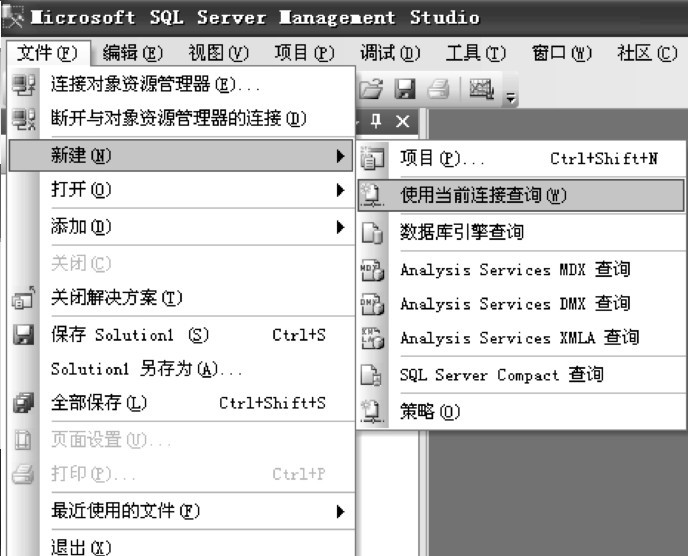This screenshot has width=688, height=556.
Task: Choose 全部保存(L) entry
Action: click(181, 403)
